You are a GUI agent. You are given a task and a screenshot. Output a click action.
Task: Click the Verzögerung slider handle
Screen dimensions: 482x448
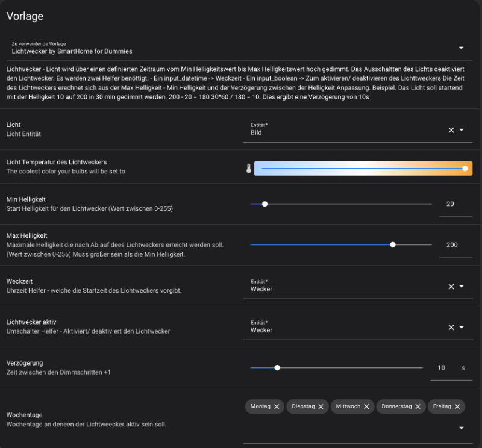tap(277, 367)
